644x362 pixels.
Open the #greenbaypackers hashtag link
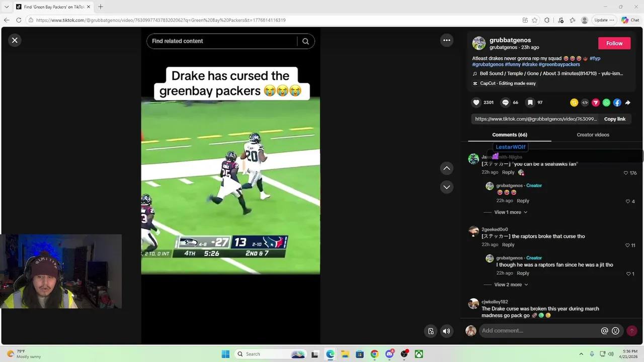coord(559,64)
